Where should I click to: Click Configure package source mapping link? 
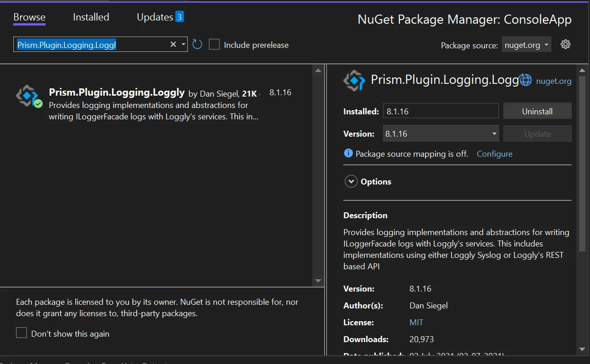pyautogui.click(x=494, y=154)
